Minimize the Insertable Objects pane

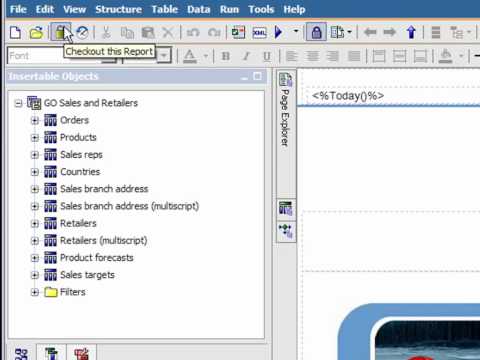tap(245, 77)
